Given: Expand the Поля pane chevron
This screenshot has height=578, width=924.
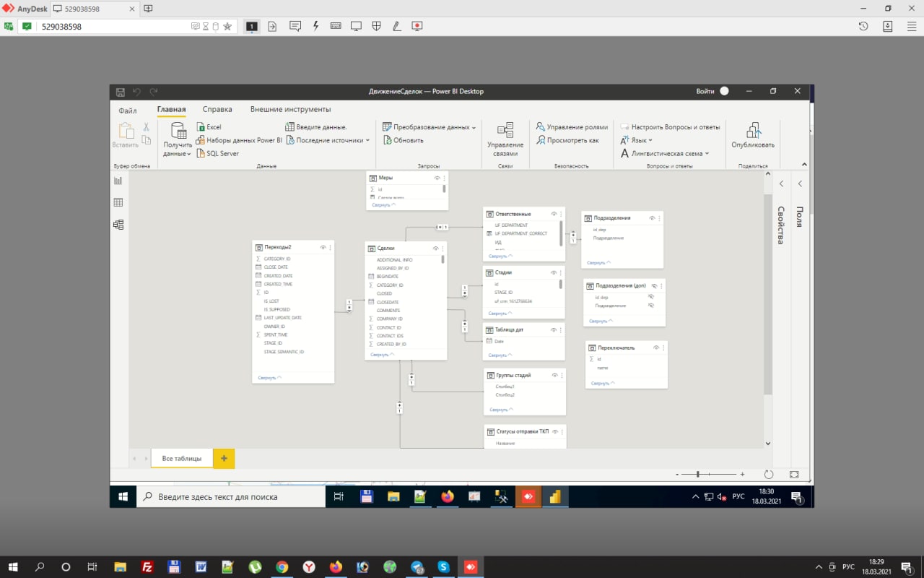Looking at the screenshot, I should click(799, 184).
